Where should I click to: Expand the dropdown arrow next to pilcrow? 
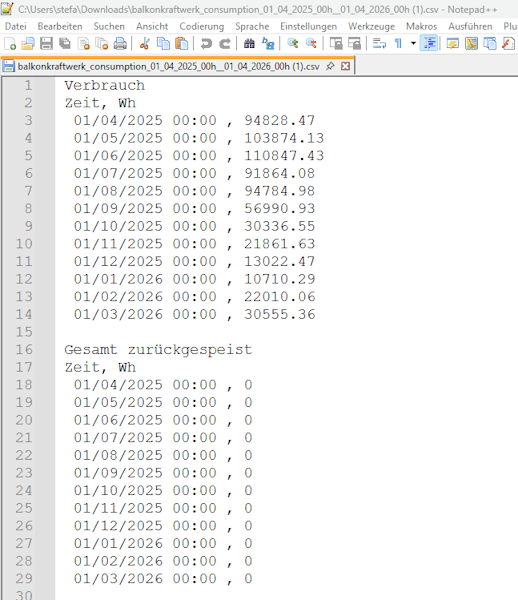(x=413, y=44)
